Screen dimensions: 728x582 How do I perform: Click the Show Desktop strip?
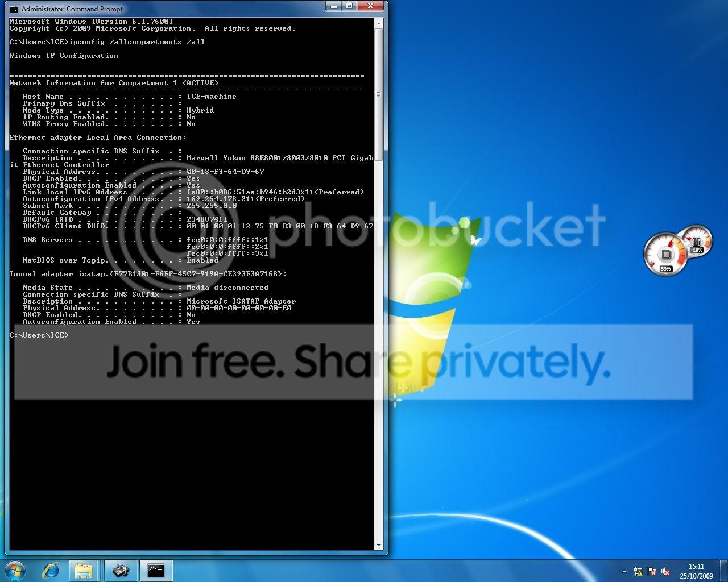click(723, 571)
